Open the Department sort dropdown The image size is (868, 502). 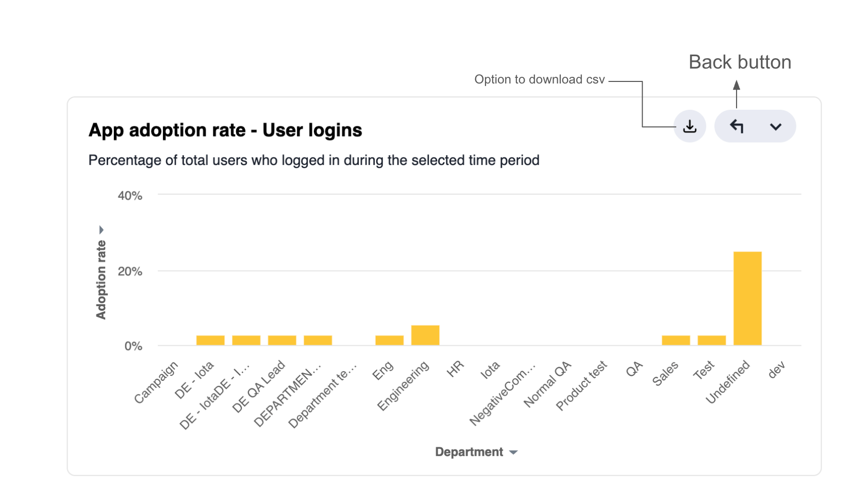[513, 452]
